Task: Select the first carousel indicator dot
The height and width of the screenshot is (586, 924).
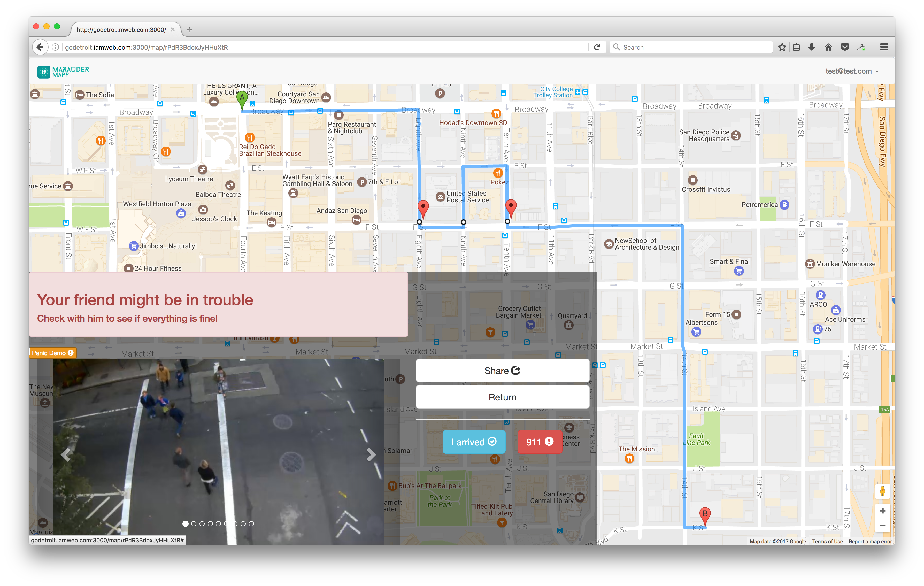Action: coord(185,523)
